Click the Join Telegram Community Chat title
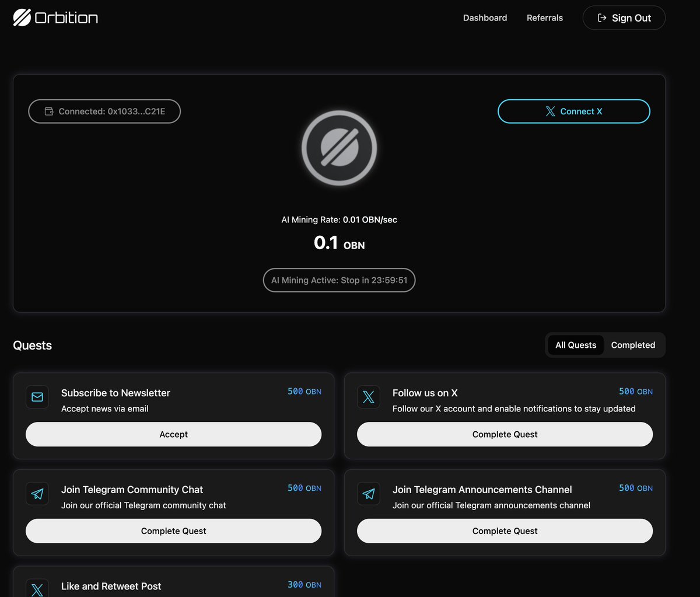The image size is (700, 597). click(132, 490)
